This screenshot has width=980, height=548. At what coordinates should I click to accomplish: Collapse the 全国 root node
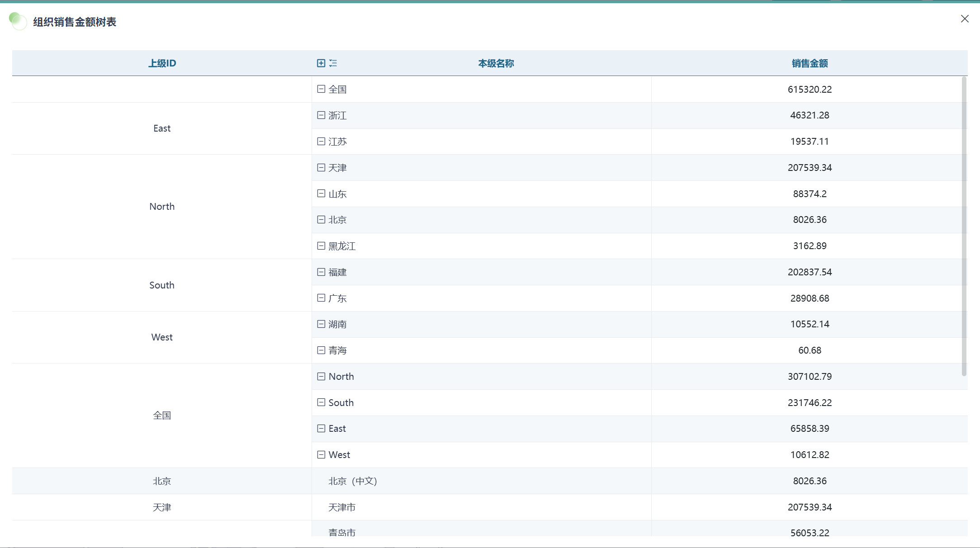tap(321, 89)
